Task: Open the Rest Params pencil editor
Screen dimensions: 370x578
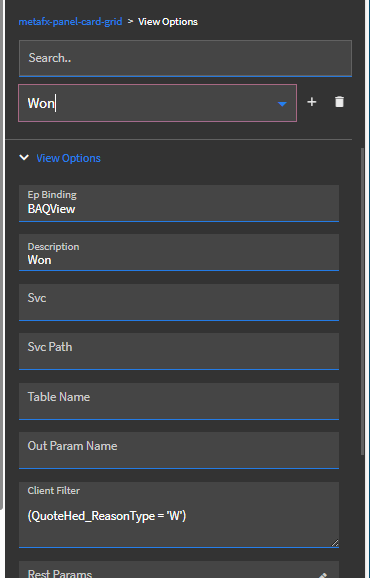Action: coord(323,575)
